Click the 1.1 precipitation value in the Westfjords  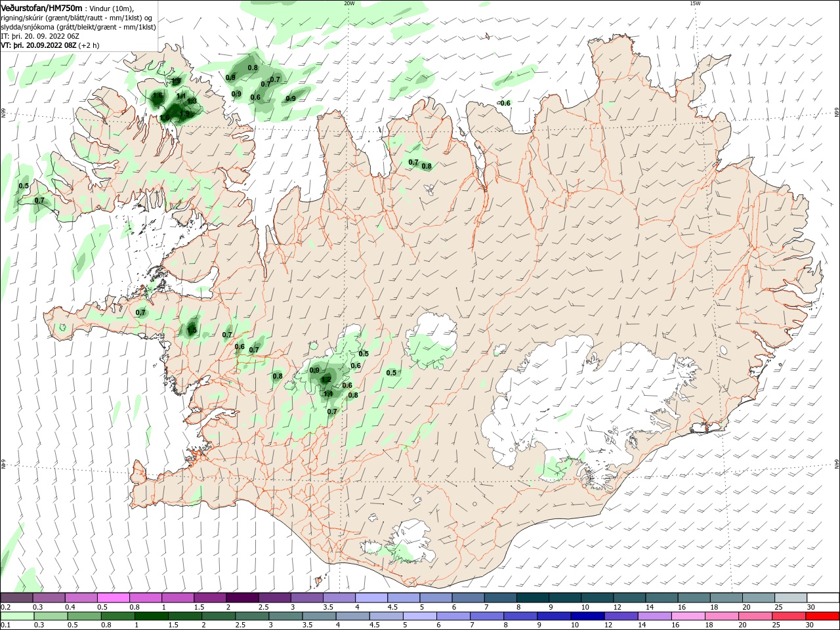(182, 96)
